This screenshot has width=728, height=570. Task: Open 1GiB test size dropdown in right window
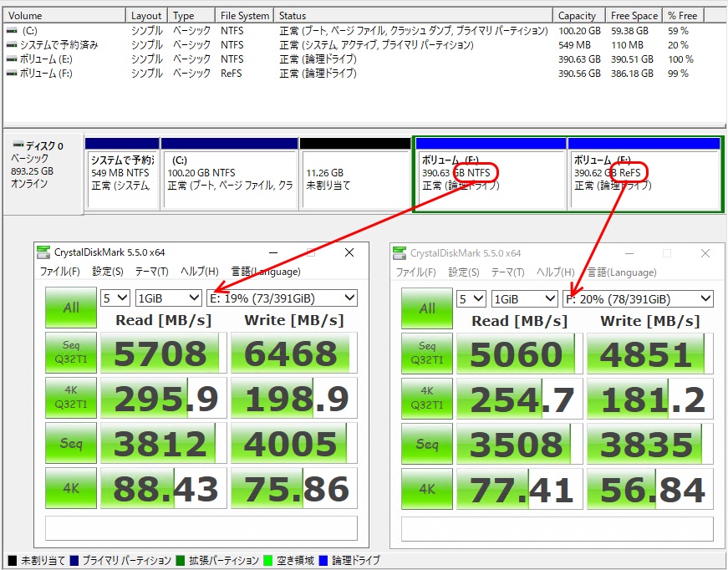pyautogui.click(x=525, y=299)
